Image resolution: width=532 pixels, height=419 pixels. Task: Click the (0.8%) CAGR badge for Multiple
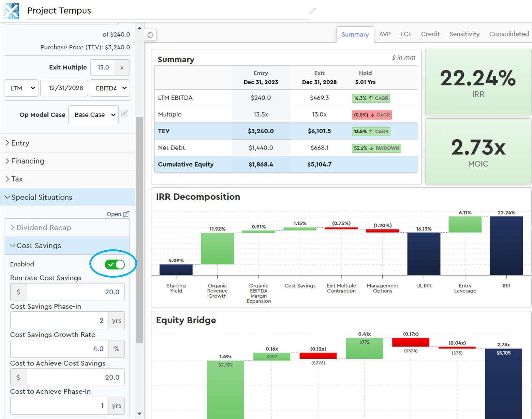coord(372,115)
